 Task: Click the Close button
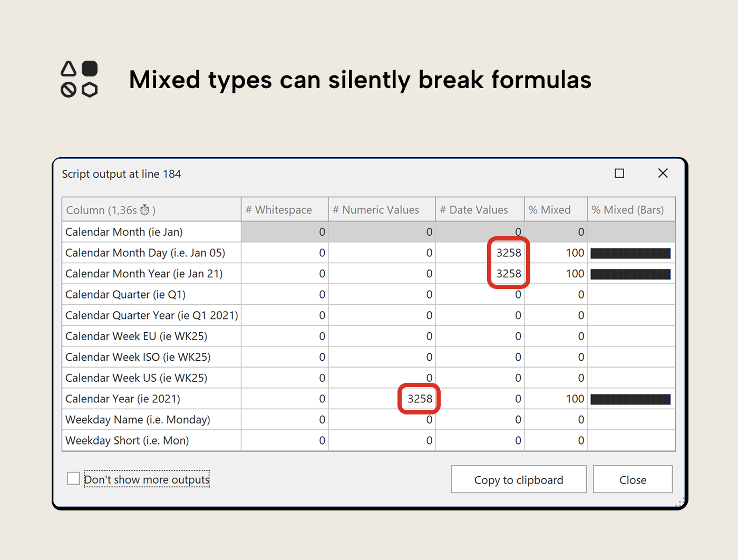click(633, 479)
